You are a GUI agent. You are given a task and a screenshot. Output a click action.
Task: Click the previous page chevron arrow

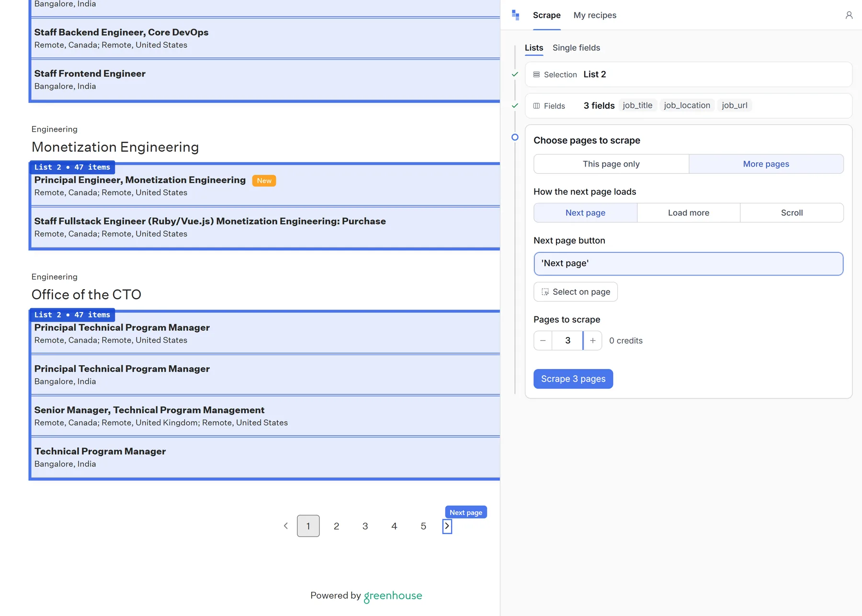coord(286,526)
